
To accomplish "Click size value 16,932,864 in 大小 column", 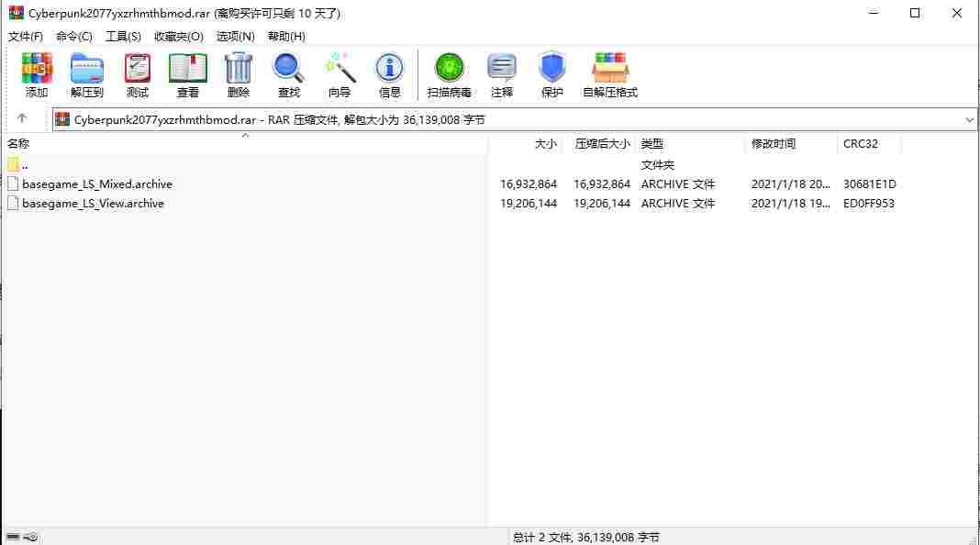I will [529, 184].
